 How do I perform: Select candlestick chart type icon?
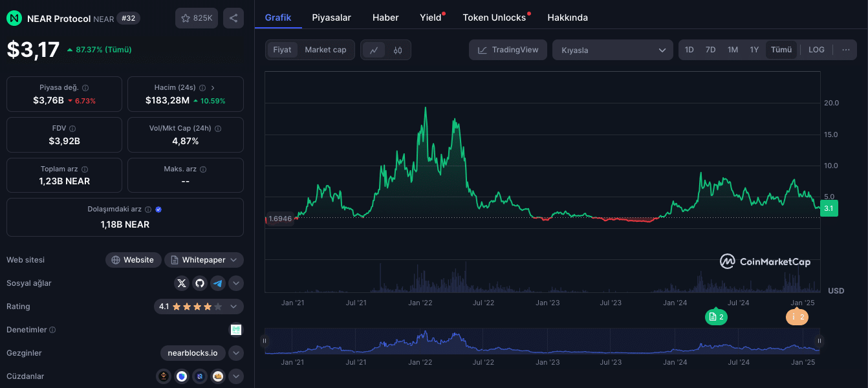[x=398, y=50]
